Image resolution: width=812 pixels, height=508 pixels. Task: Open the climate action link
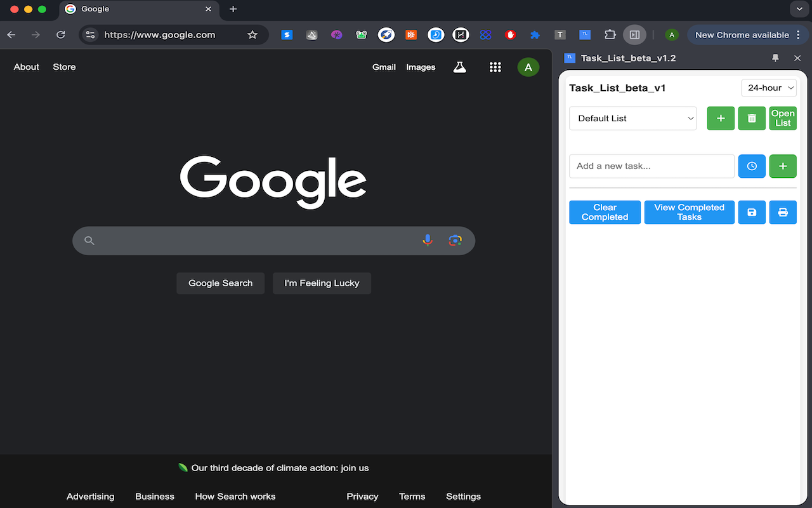[x=280, y=468]
